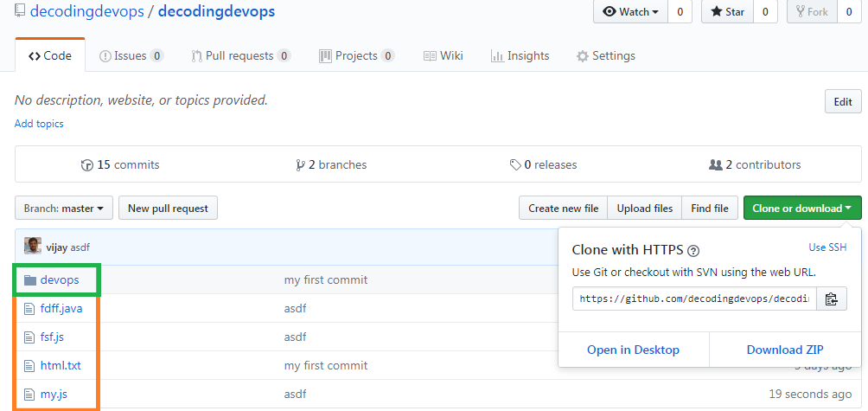Switch to the Issues tab

click(131, 55)
